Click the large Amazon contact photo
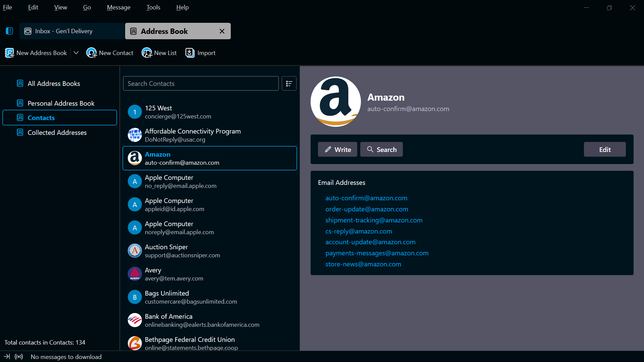This screenshot has width=644, height=362. click(336, 102)
